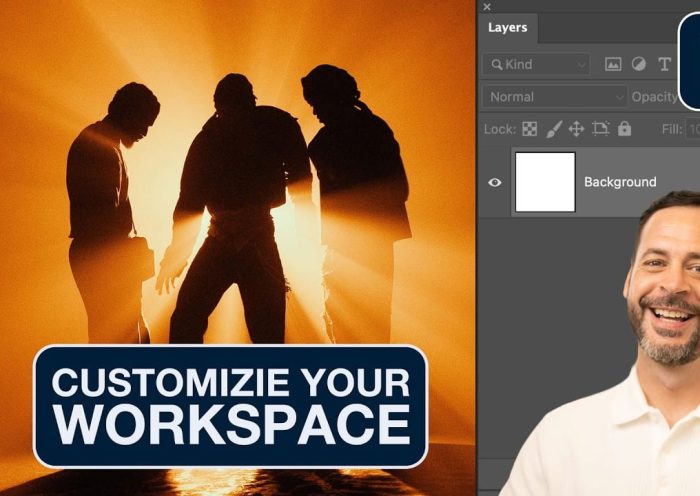
Task: Switch to the Layers tab
Action: click(x=507, y=28)
